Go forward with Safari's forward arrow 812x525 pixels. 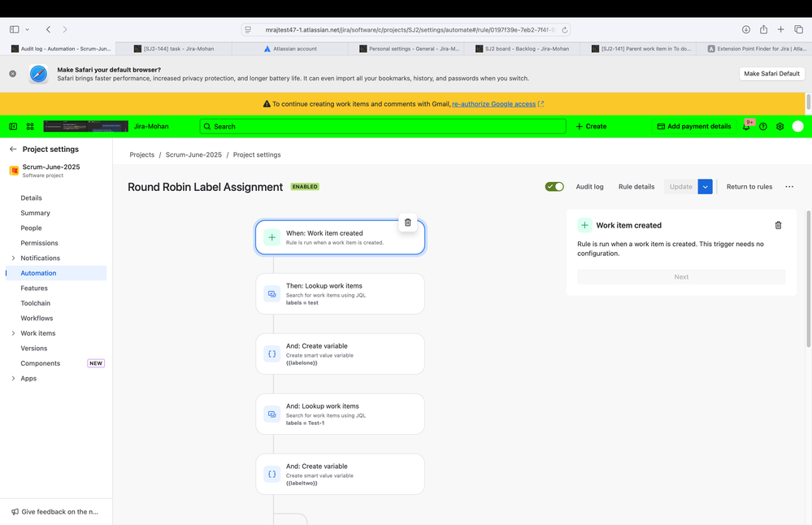(65, 29)
